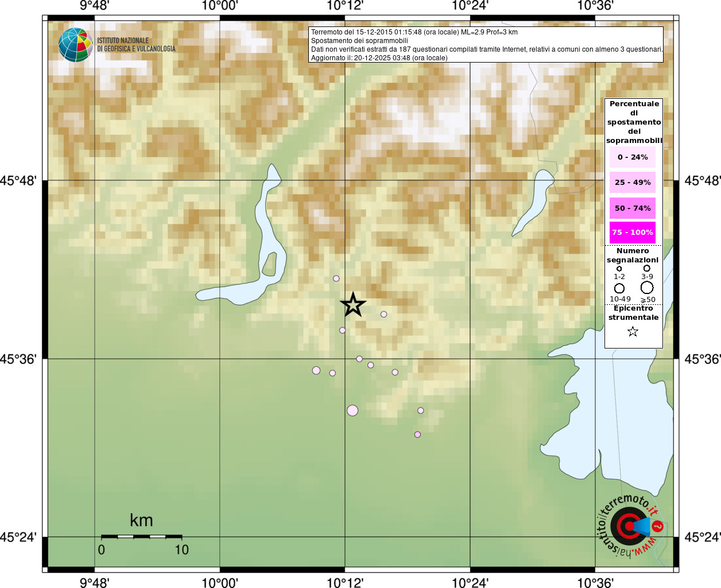
Task: Click the haisentitoilterremoto.it logo
Action: 631,525
